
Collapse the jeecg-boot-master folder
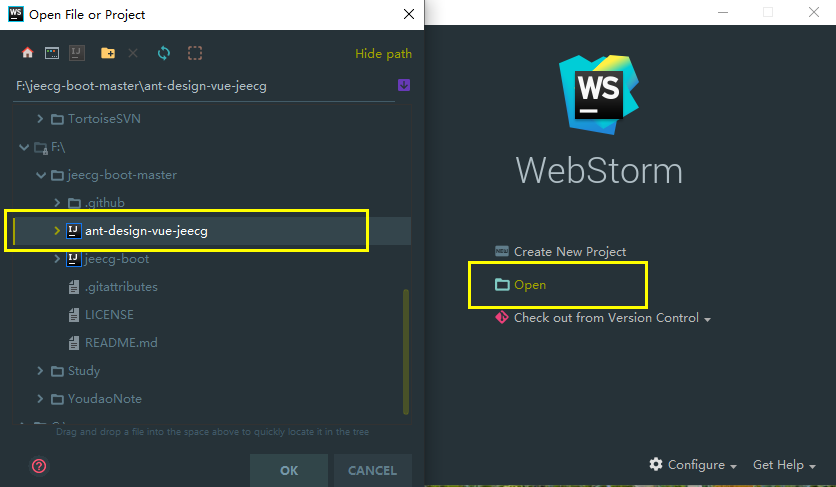pyautogui.click(x=41, y=175)
